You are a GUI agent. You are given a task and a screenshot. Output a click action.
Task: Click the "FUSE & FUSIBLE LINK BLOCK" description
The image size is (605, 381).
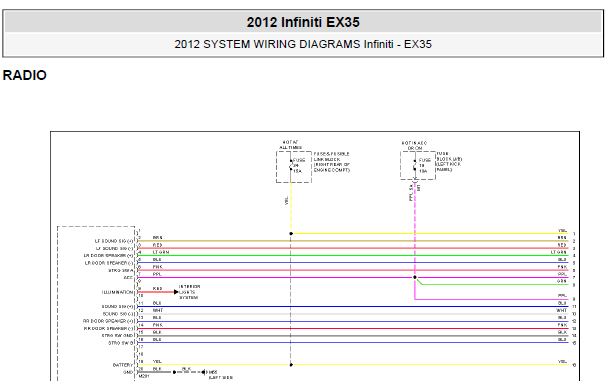332,162
